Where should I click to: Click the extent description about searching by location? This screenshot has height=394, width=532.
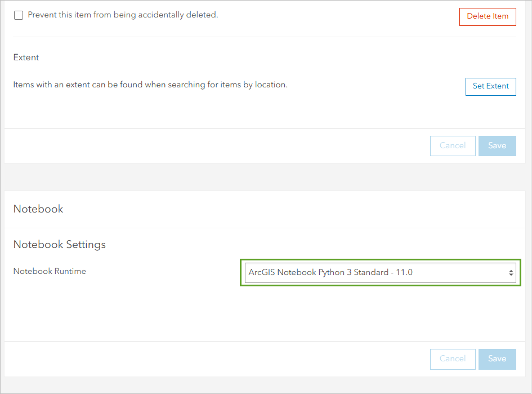(150, 85)
